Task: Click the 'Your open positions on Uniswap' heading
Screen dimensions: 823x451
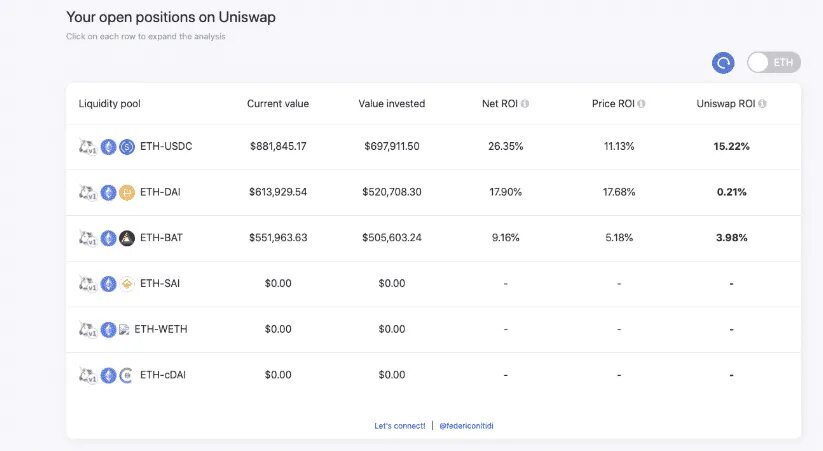Action: point(171,17)
